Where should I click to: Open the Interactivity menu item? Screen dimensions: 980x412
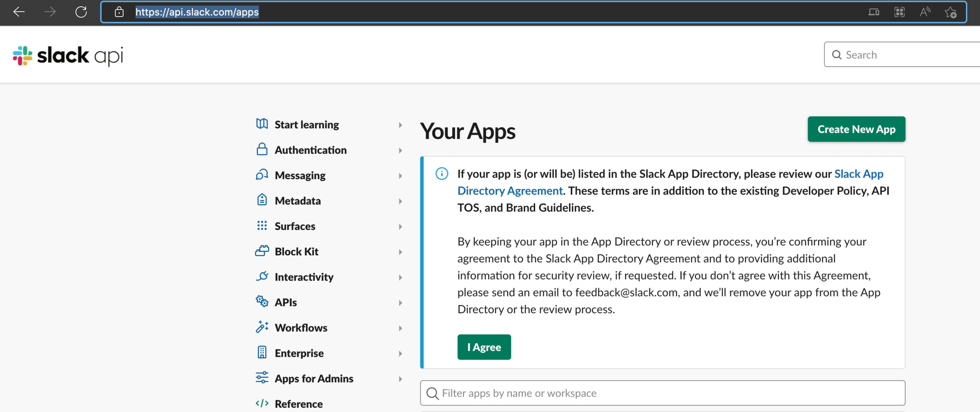click(x=304, y=277)
